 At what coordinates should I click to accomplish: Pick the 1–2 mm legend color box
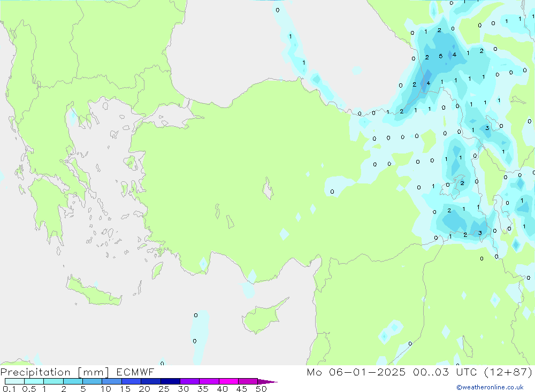[x=53, y=381]
